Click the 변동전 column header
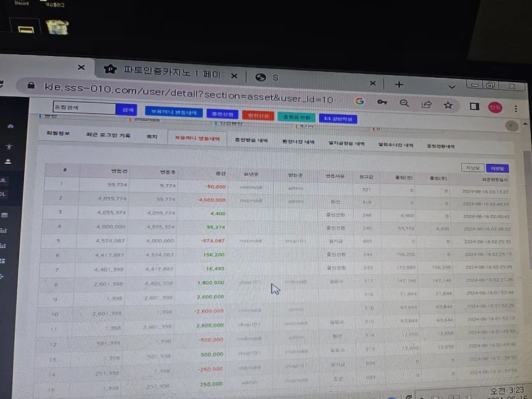The image size is (532, 399). pyautogui.click(x=119, y=171)
